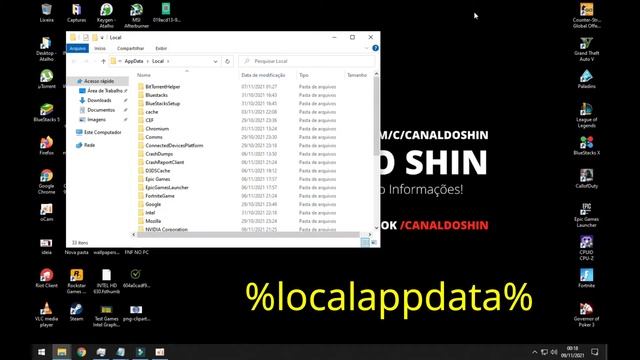
Task: Select Este Computador in sidebar
Action: click(102, 132)
